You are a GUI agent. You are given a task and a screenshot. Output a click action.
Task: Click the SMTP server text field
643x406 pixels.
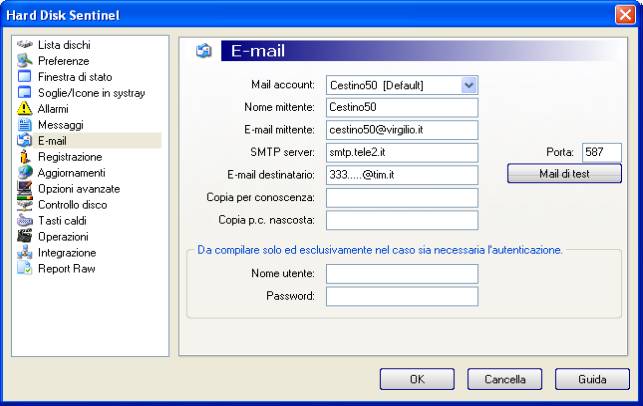(402, 153)
